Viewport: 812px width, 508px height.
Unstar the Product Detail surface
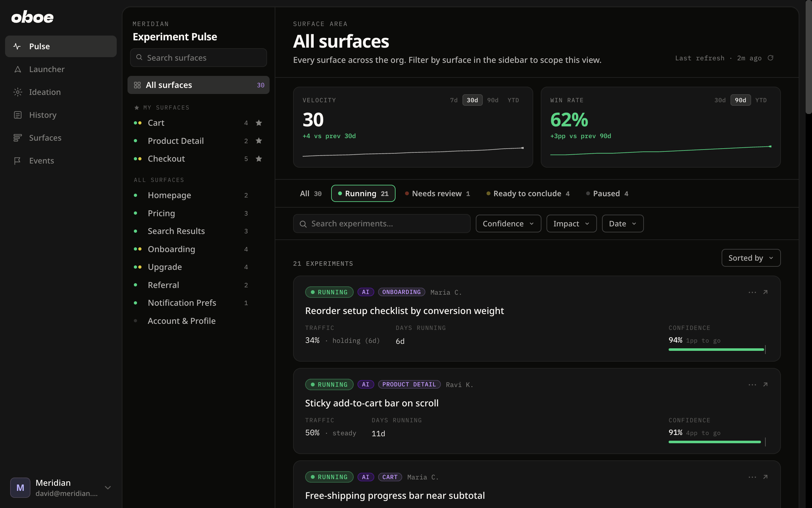pyautogui.click(x=259, y=141)
